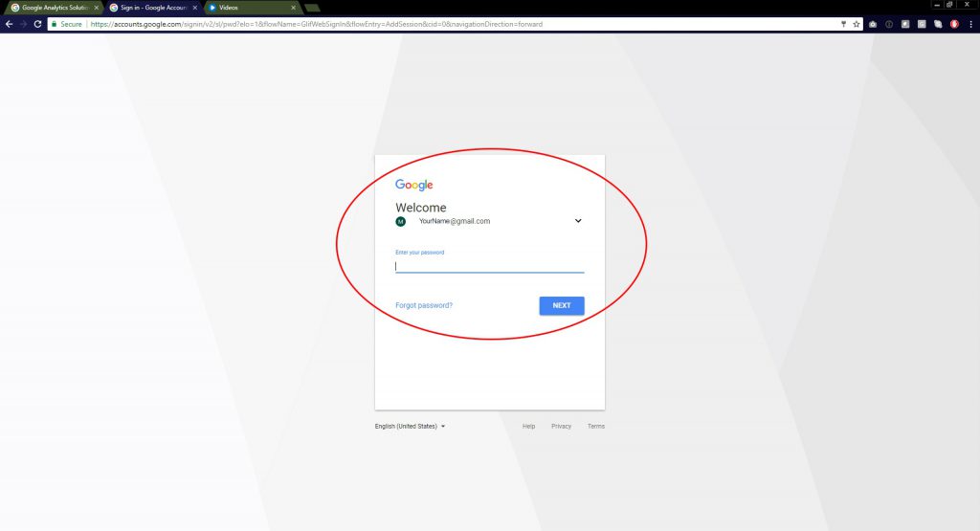The image size is (980, 531).
Task: Click the YourName@gmail.com account label
Action: 455,221
